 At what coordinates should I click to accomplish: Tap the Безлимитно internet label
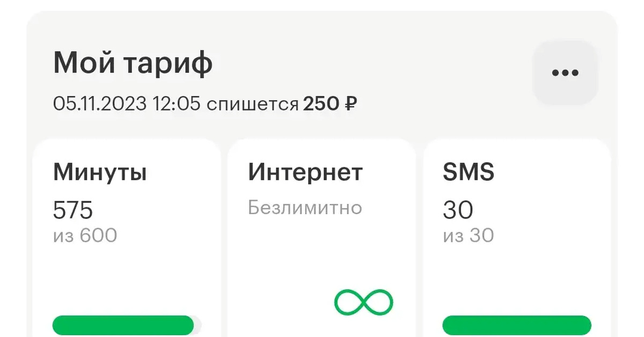pyautogui.click(x=305, y=208)
